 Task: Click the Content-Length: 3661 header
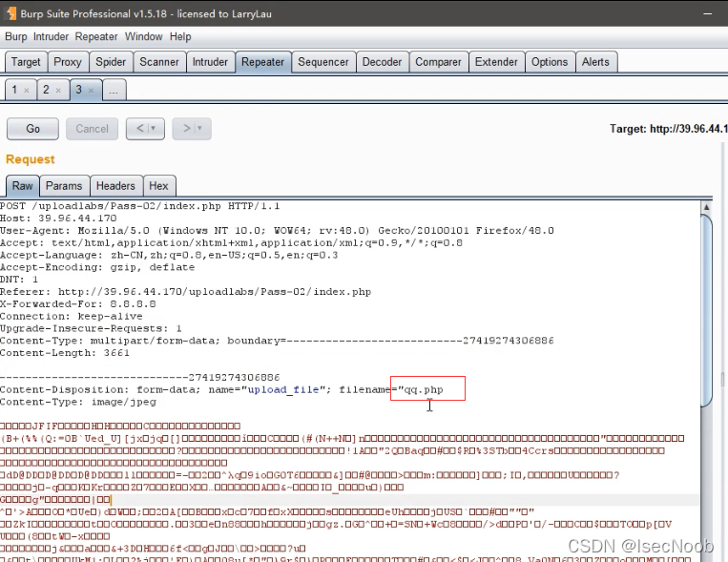coord(65,353)
